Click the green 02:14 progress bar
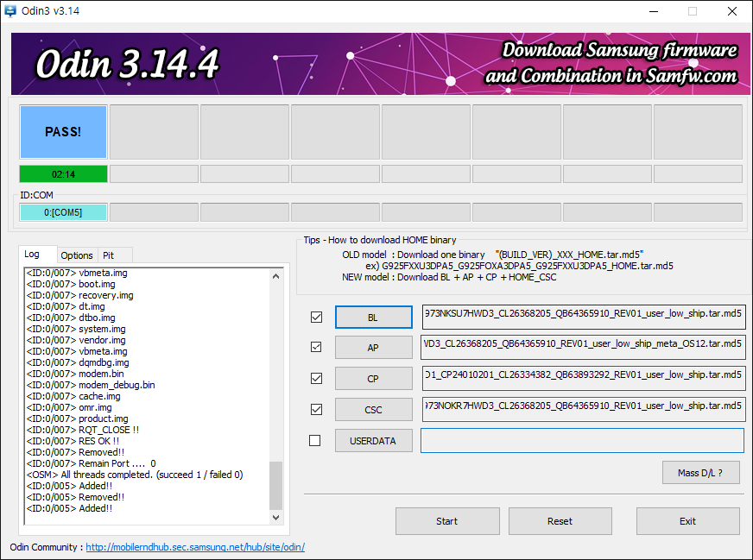 (x=63, y=174)
